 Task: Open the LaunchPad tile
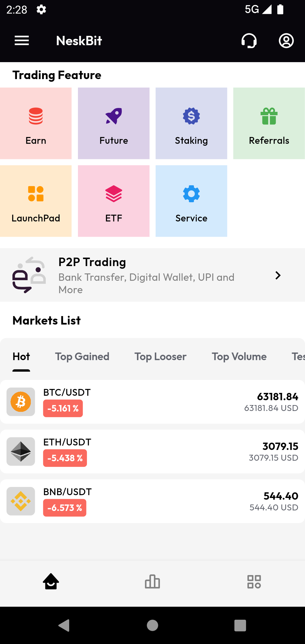(x=36, y=201)
